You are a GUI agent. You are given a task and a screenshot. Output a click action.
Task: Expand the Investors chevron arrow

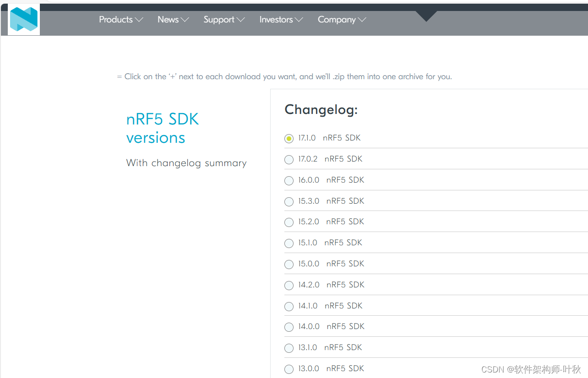point(299,20)
